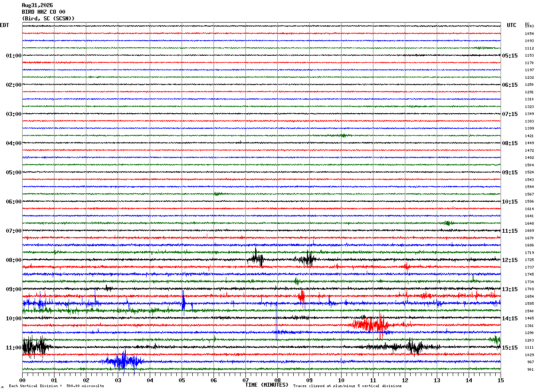
Task: Click the black event near minute 7 on 08:00 trace
Action: click(256, 258)
